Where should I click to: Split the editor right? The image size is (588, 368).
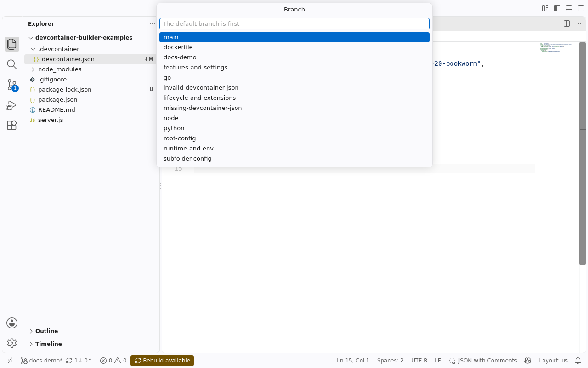[567, 23]
